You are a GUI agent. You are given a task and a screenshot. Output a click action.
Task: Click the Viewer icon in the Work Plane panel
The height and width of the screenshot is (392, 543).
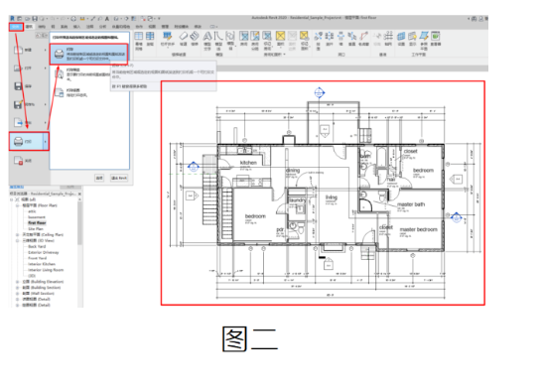tap(436, 36)
